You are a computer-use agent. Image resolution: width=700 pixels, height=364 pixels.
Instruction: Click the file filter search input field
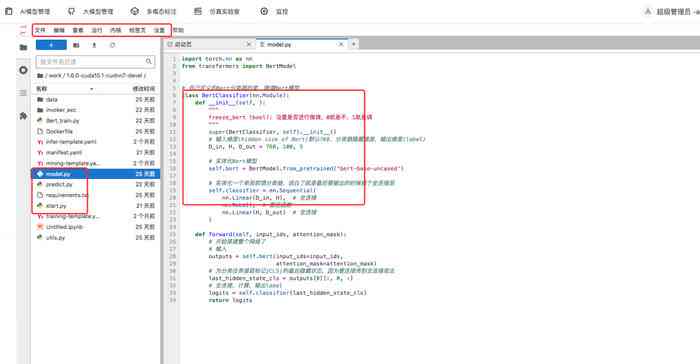[x=96, y=61]
